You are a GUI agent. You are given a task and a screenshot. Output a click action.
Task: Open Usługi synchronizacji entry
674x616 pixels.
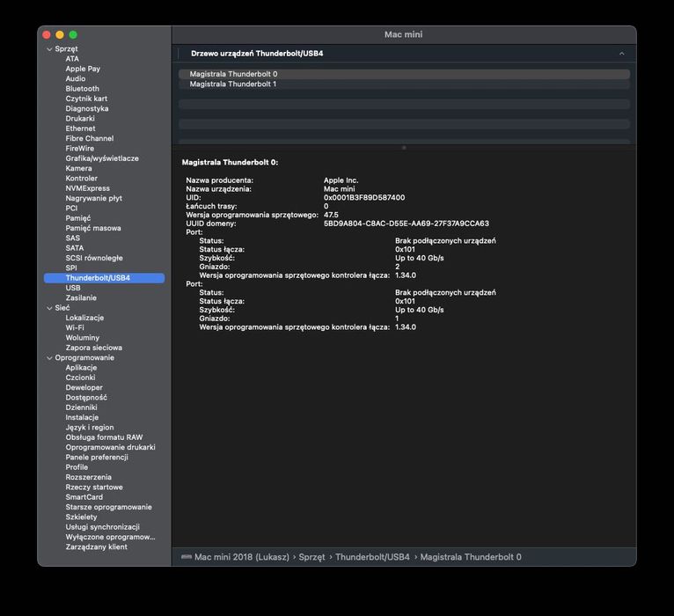point(103,526)
